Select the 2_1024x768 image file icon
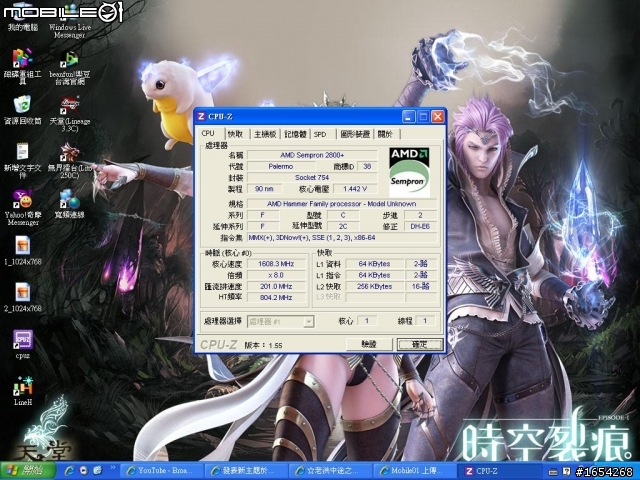The image size is (640, 480). click(x=22, y=298)
